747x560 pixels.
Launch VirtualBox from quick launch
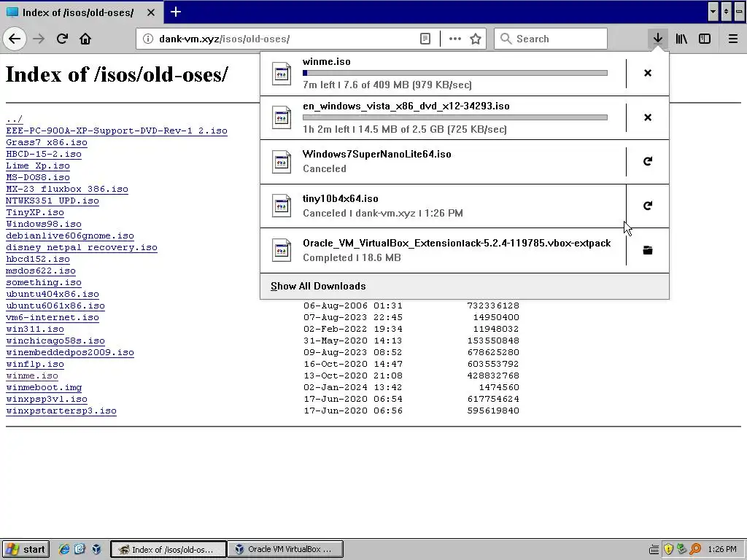tap(97, 549)
